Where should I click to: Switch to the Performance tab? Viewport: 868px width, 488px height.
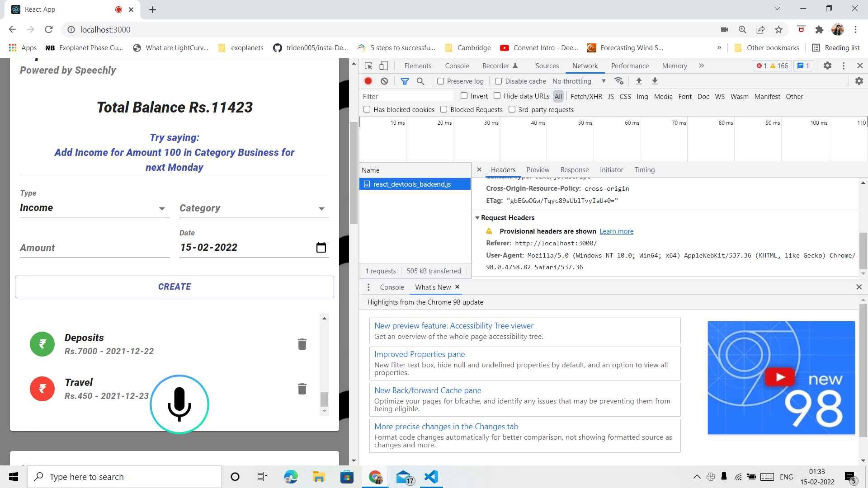point(630,66)
